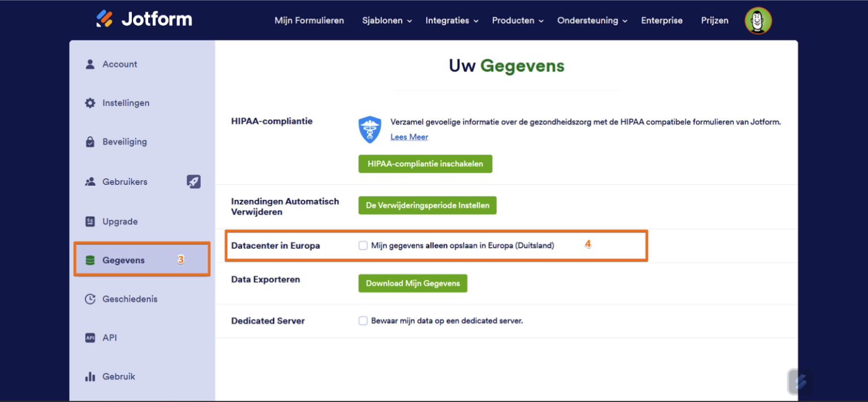This screenshot has width=868, height=402.
Task: Click the 'HIPAA-compliantie' row heading
Action: pos(272,121)
